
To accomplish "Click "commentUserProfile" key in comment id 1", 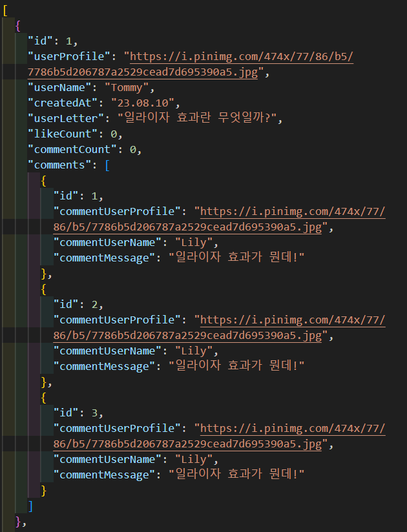I will (117, 211).
